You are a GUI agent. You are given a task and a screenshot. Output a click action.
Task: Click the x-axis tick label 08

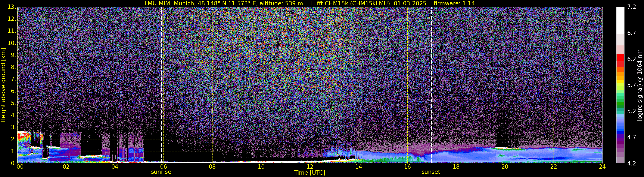click(x=212, y=167)
